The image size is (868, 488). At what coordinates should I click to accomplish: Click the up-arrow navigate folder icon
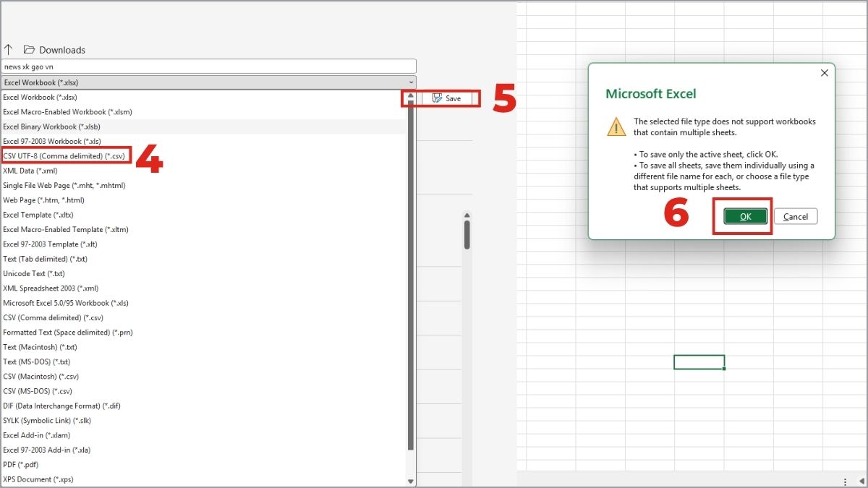[9, 50]
